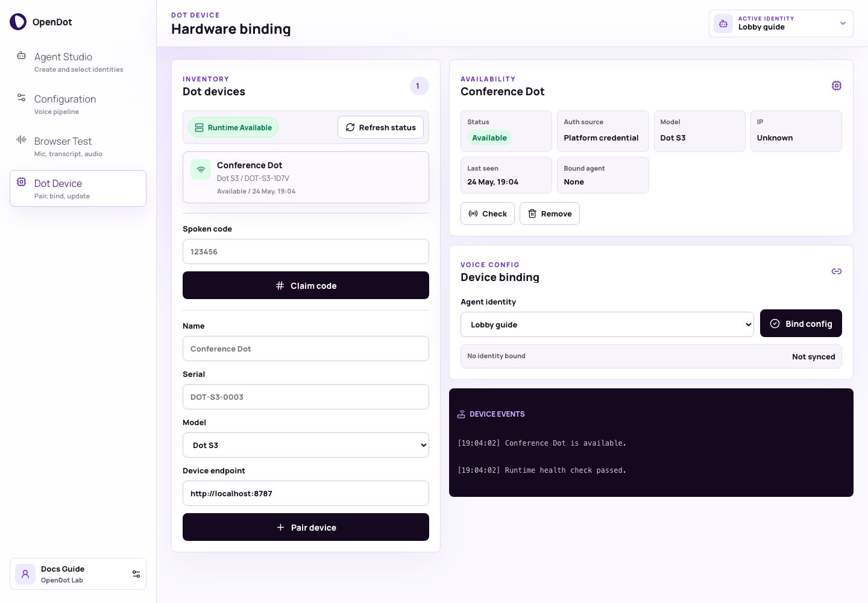868x603 pixels.
Task: Click the 'Conference Dot is available.' log line
Action: point(542,443)
